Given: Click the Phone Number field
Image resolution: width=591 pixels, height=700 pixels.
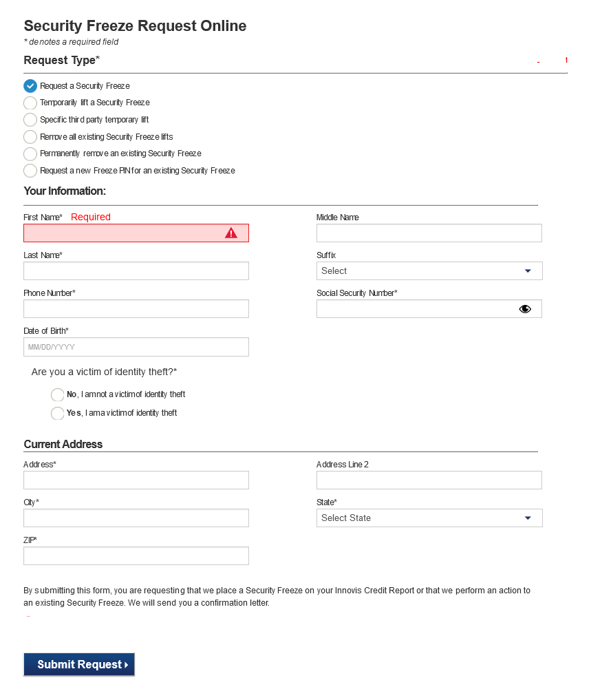Looking at the screenshot, I should pyautogui.click(x=136, y=308).
